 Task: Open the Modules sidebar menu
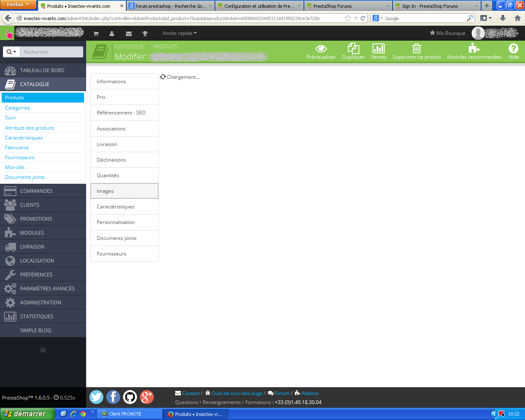[43, 233]
